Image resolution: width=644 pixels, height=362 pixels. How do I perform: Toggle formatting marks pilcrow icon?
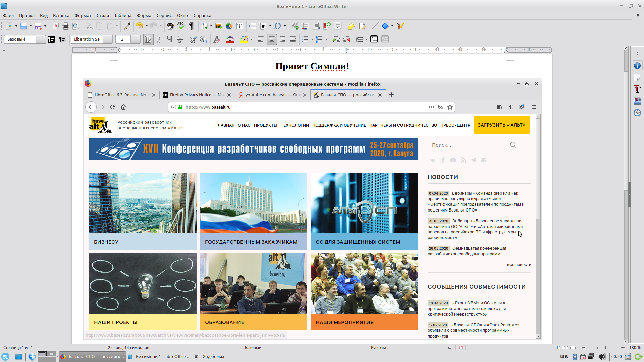pyautogui.click(x=192, y=26)
